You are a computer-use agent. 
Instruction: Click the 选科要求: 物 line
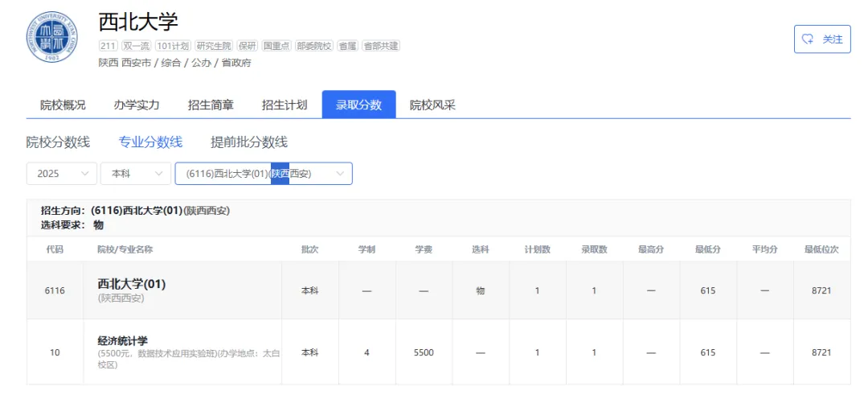point(72,225)
